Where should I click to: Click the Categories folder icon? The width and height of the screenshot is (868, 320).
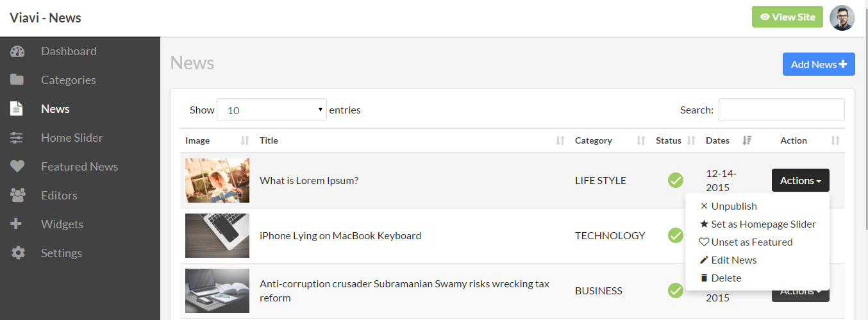coord(17,80)
